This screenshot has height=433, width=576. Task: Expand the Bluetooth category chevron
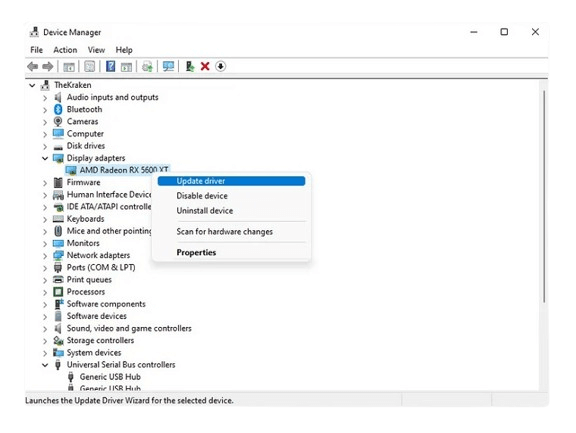(45, 110)
